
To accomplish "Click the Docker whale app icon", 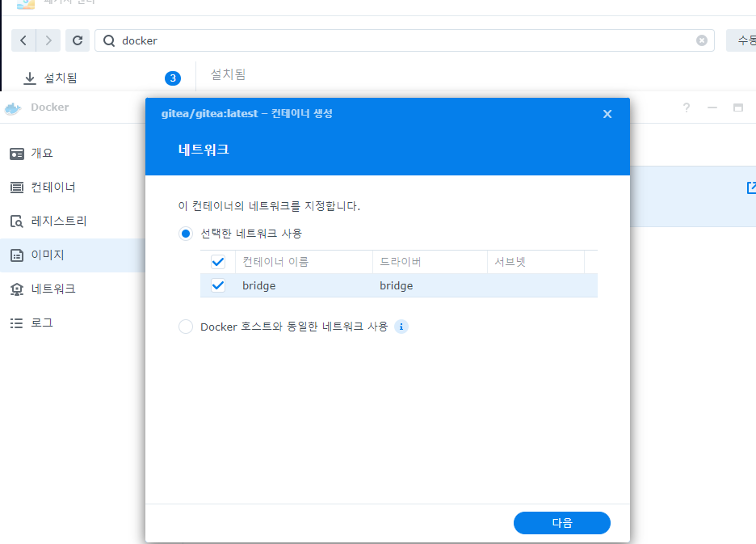I will pyautogui.click(x=13, y=108).
